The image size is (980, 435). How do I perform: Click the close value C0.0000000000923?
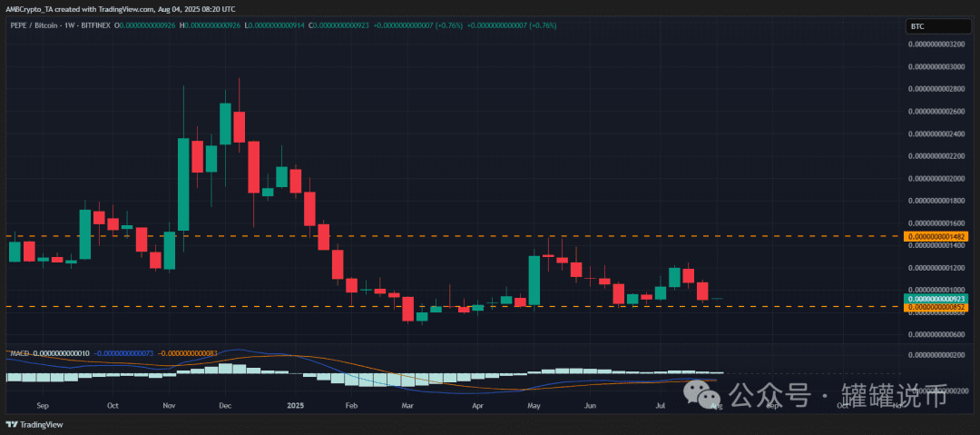point(338,25)
